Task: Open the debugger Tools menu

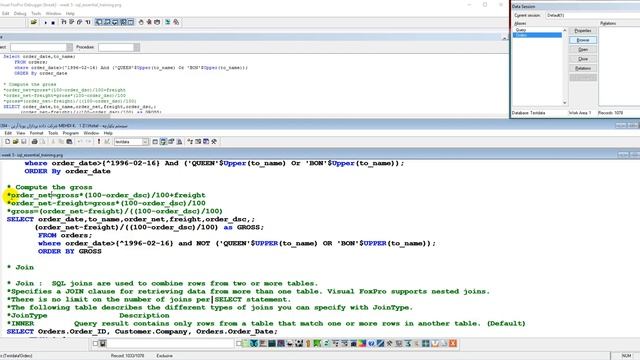Action: click(36, 13)
